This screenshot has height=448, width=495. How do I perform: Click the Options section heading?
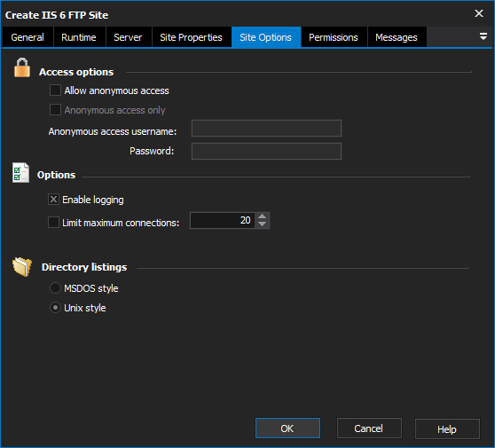pos(57,175)
